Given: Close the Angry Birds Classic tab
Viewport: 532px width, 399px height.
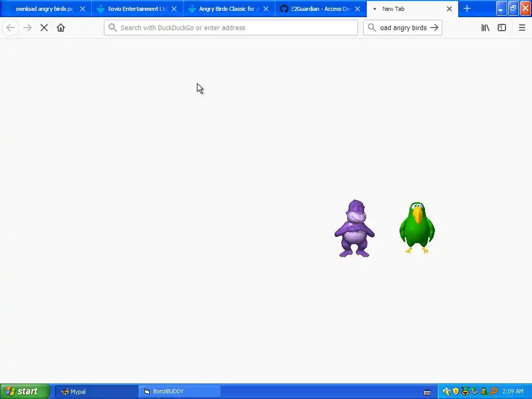Looking at the screenshot, I should (x=266, y=9).
